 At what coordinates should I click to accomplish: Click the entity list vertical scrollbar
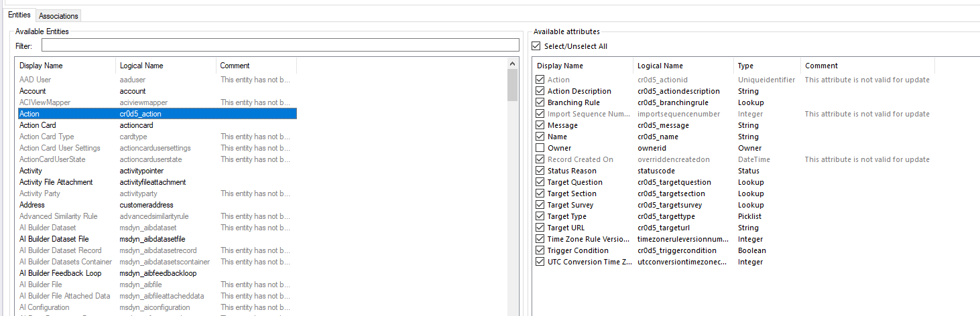[513, 201]
